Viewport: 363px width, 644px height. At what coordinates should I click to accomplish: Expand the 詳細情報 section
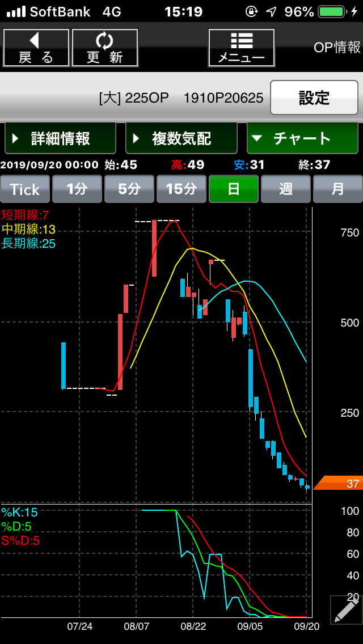click(60, 138)
